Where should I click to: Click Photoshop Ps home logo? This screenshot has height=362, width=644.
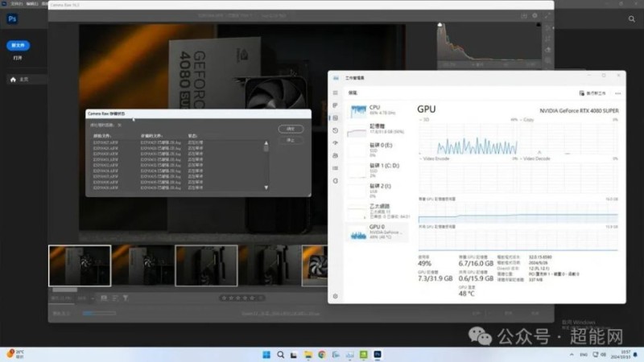12,19
